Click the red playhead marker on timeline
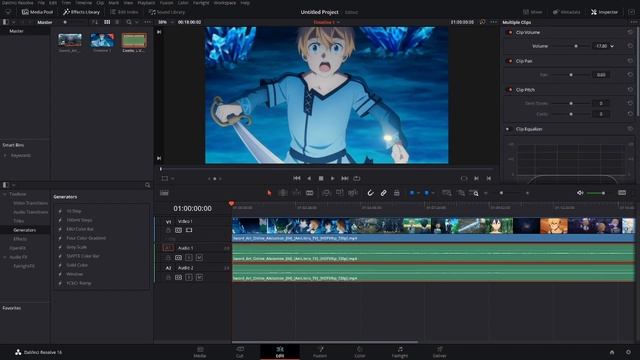 pos(231,203)
